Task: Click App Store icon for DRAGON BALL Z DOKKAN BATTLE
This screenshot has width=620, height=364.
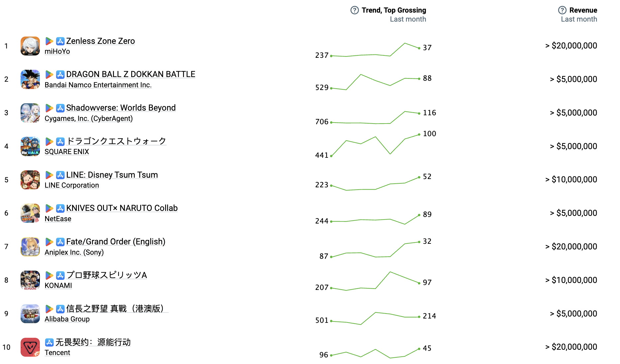Action: [60, 74]
